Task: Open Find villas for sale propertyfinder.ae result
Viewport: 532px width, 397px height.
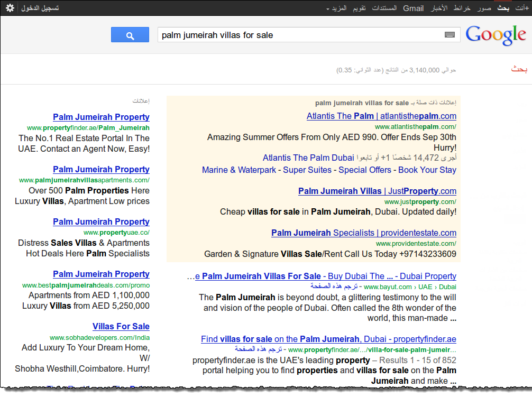Action: pyautogui.click(x=328, y=339)
